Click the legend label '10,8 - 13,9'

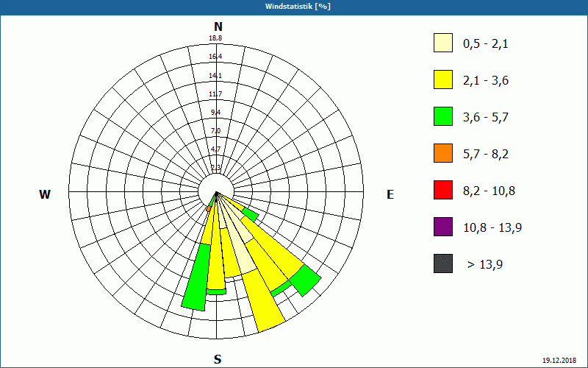click(492, 228)
